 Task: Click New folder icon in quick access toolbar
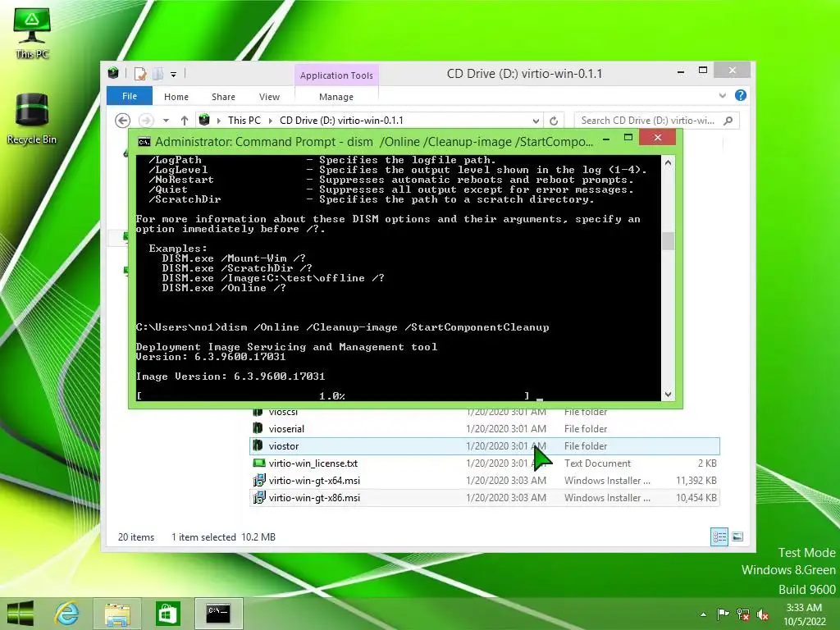coord(158,74)
